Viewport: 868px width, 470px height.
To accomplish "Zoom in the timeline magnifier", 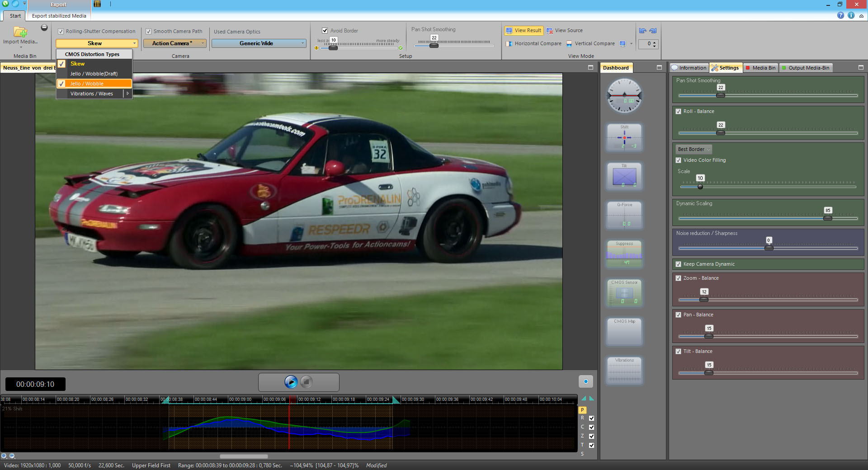I will [x=4, y=456].
